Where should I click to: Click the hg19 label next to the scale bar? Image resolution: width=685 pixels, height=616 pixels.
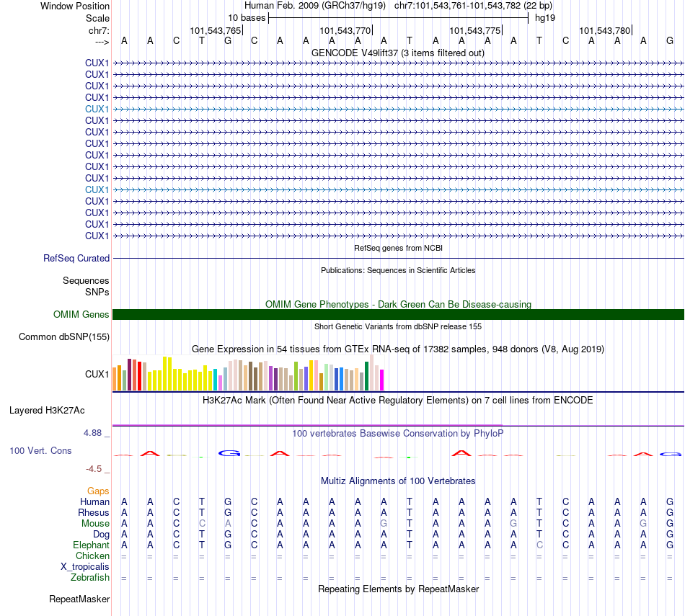(545, 18)
